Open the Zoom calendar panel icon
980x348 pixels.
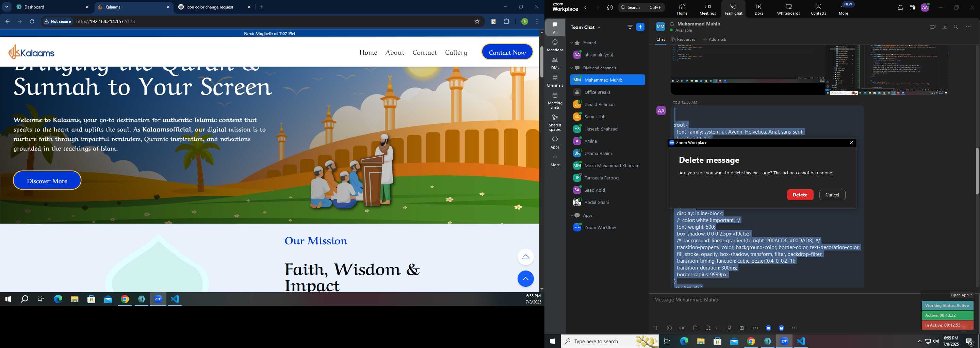pyautogui.click(x=912, y=7)
